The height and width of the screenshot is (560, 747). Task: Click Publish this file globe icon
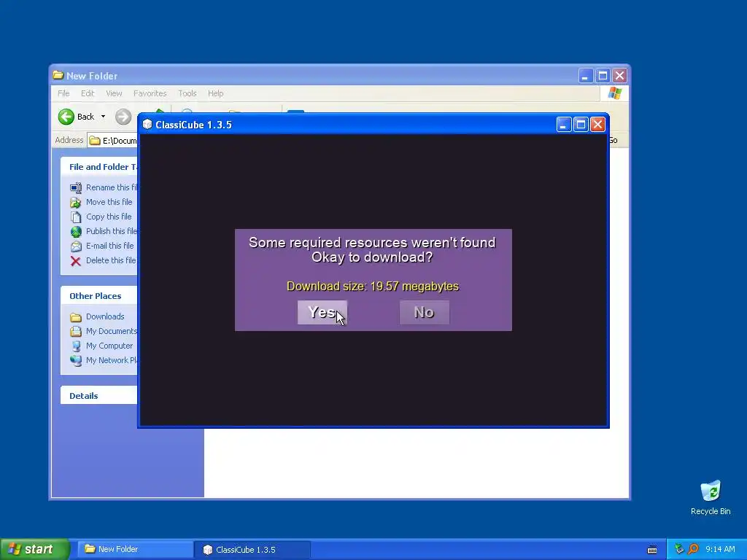pos(76,231)
